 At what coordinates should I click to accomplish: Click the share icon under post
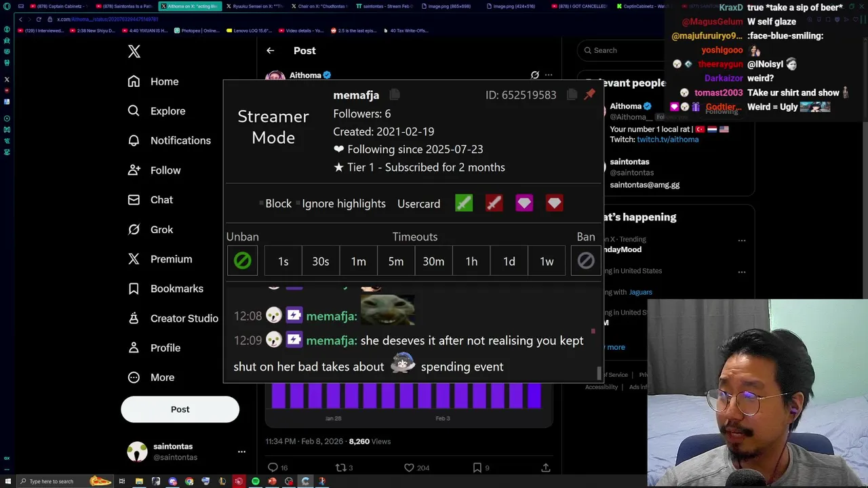tap(545, 468)
